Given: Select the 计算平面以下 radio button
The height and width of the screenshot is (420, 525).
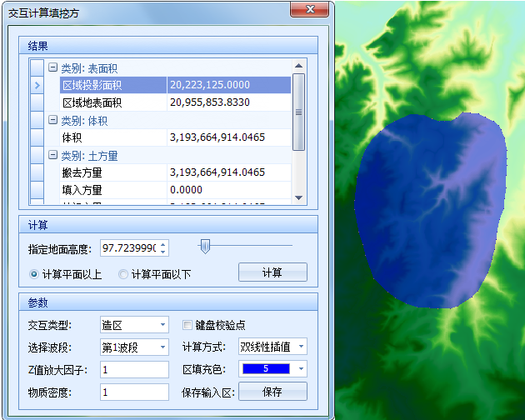Looking at the screenshot, I should click(123, 273).
